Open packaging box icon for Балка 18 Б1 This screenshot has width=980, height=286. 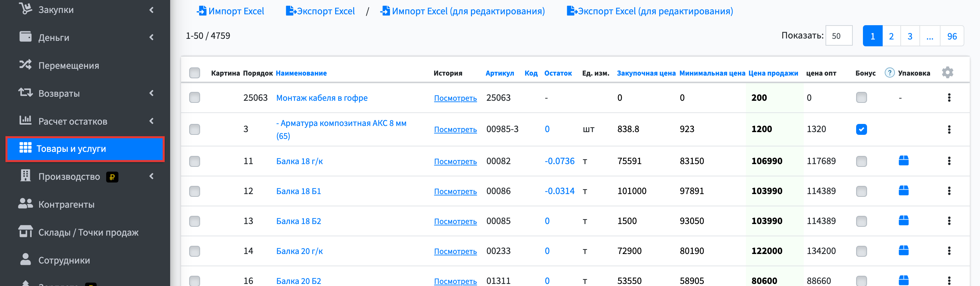tap(903, 190)
